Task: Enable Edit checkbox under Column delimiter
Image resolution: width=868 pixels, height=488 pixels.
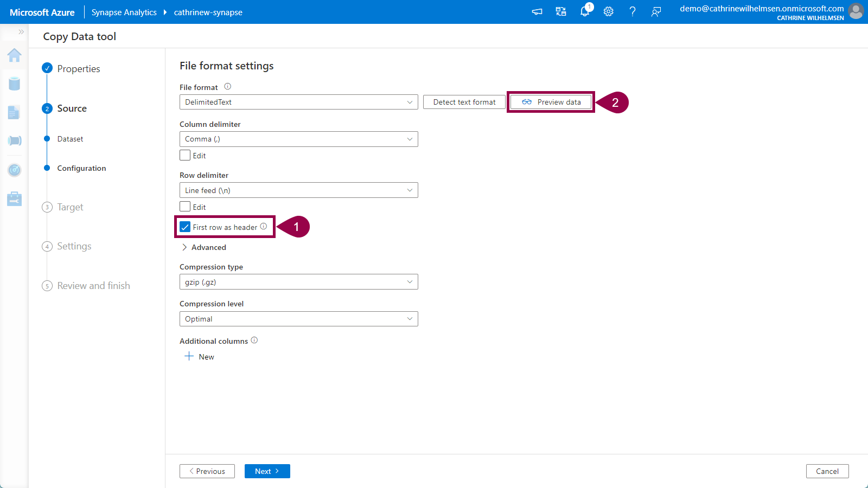Action: 186,156
